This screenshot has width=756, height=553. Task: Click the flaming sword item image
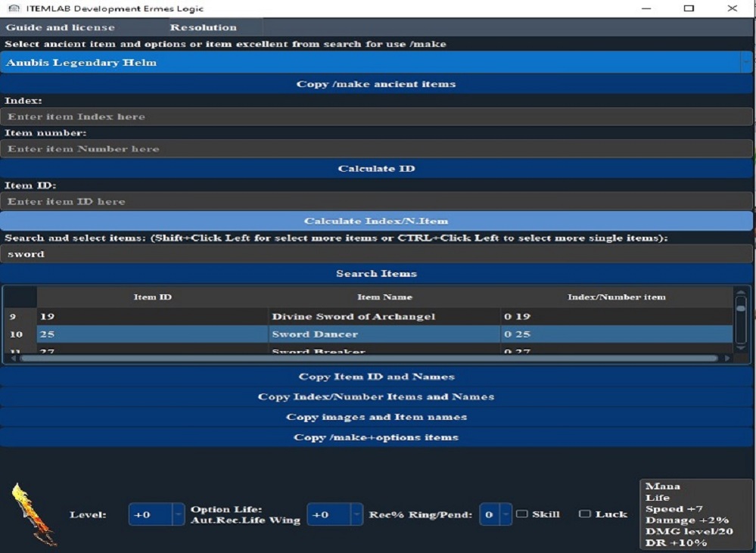coord(33,514)
